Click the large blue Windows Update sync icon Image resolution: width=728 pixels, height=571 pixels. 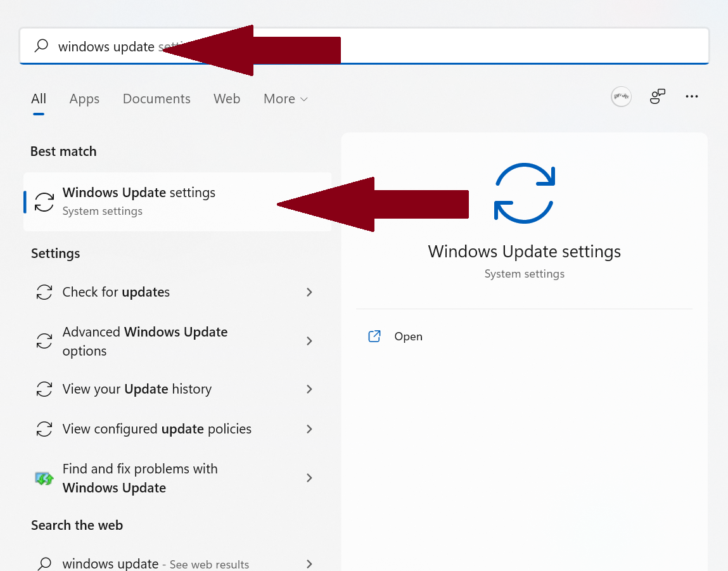pyautogui.click(x=524, y=193)
